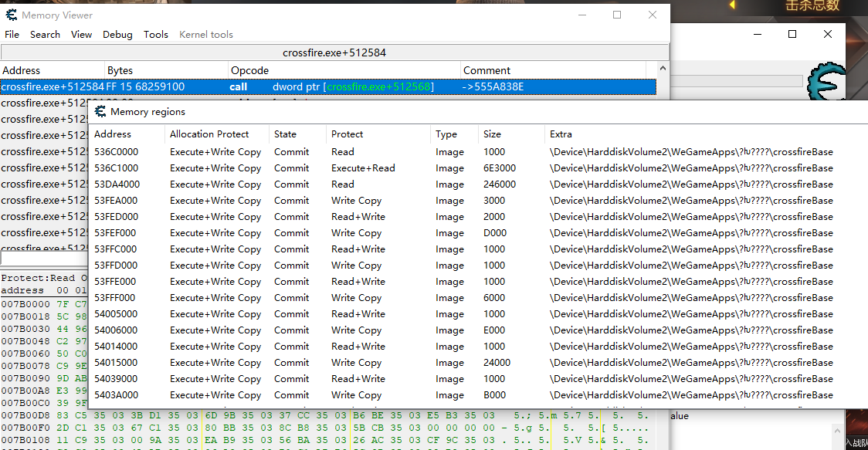This screenshot has height=450, width=868.
Task: Click the size value B000
Action: (494, 395)
